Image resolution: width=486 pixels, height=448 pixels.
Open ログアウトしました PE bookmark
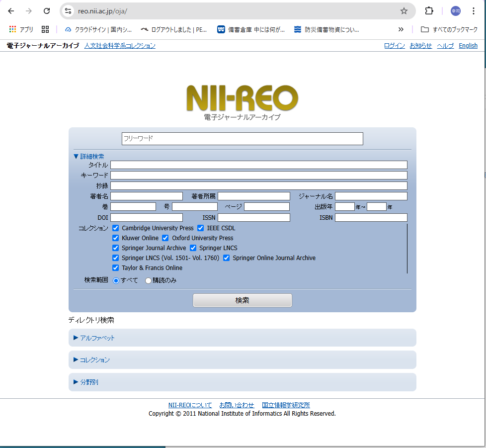coord(173,29)
